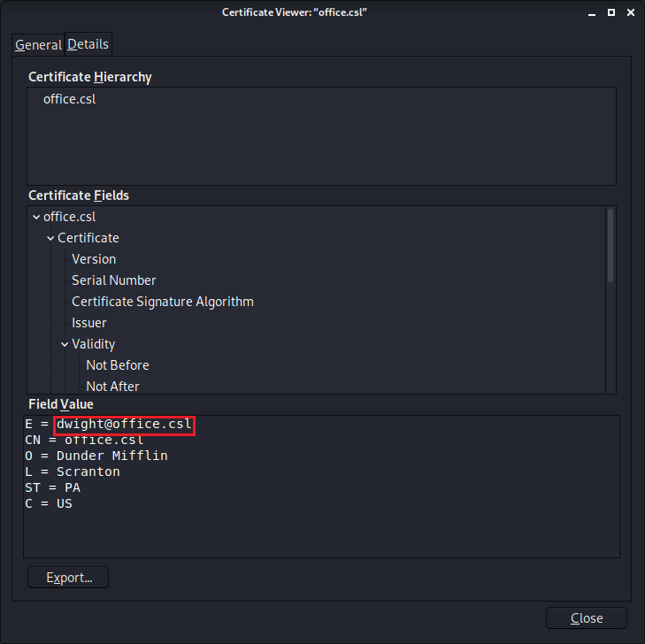645x644 pixels.
Task: Select Certificate Signature Algorithm field
Action: 163,302
